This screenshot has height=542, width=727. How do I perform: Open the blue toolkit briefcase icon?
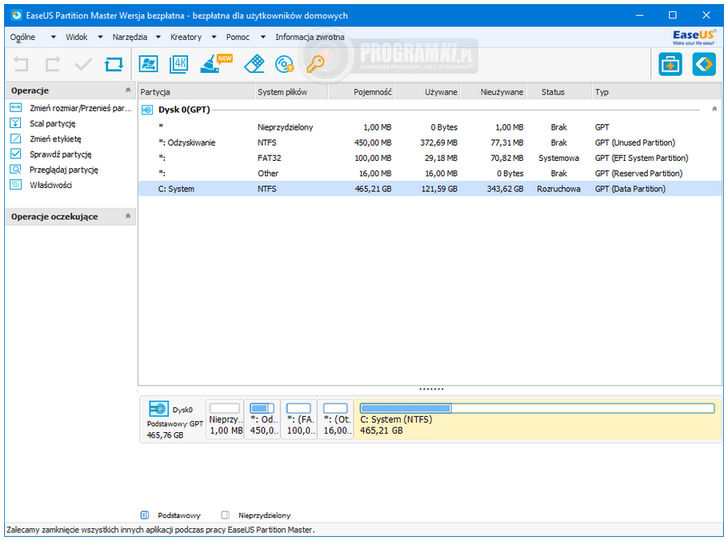coord(670,64)
